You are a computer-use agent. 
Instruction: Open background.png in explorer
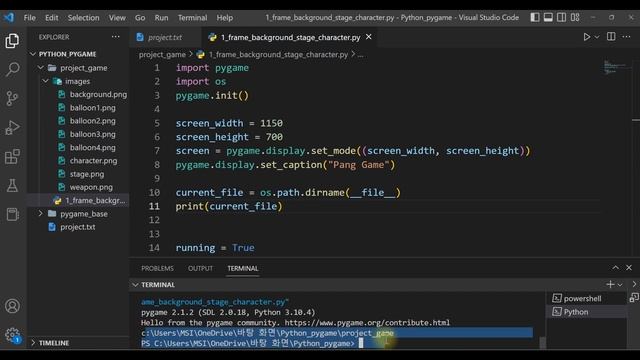tap(98, 94)
